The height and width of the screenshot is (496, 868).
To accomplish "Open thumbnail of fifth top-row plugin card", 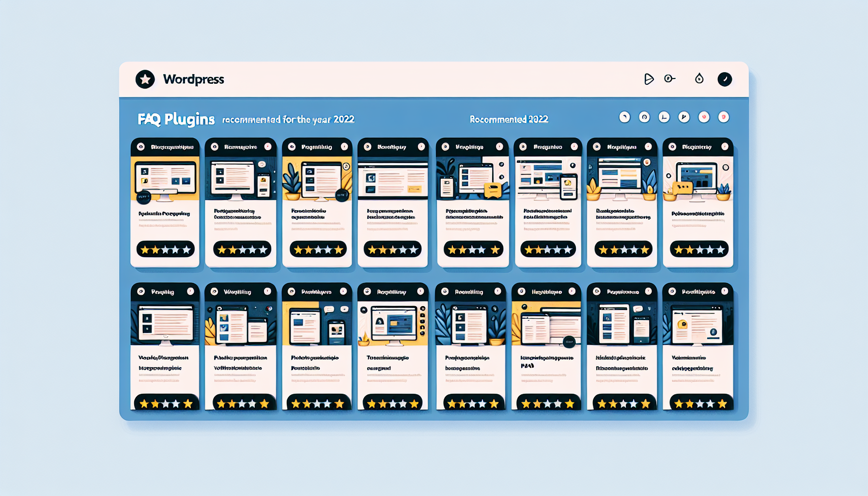I will pyautogui.click(x=473, y=179).
